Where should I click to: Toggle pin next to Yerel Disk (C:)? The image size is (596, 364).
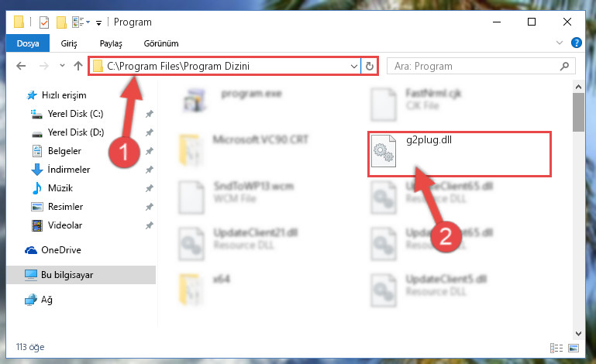point(149,114)
